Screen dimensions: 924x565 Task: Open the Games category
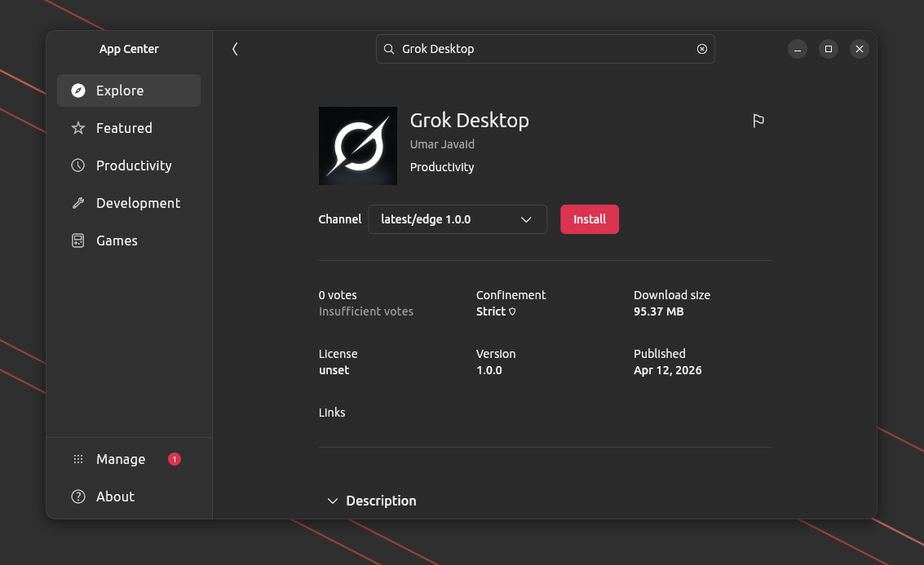pyautogui.click(x=129, y=241)
